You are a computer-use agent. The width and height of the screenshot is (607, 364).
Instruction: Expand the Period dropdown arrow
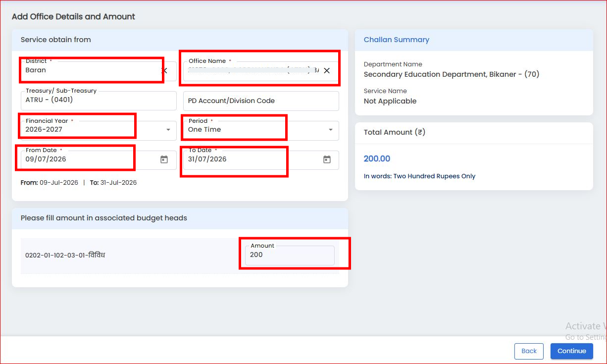click(331, 130)
